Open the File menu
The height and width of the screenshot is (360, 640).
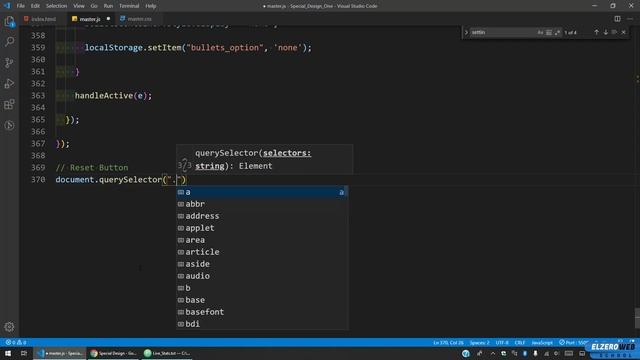[20, 6]
